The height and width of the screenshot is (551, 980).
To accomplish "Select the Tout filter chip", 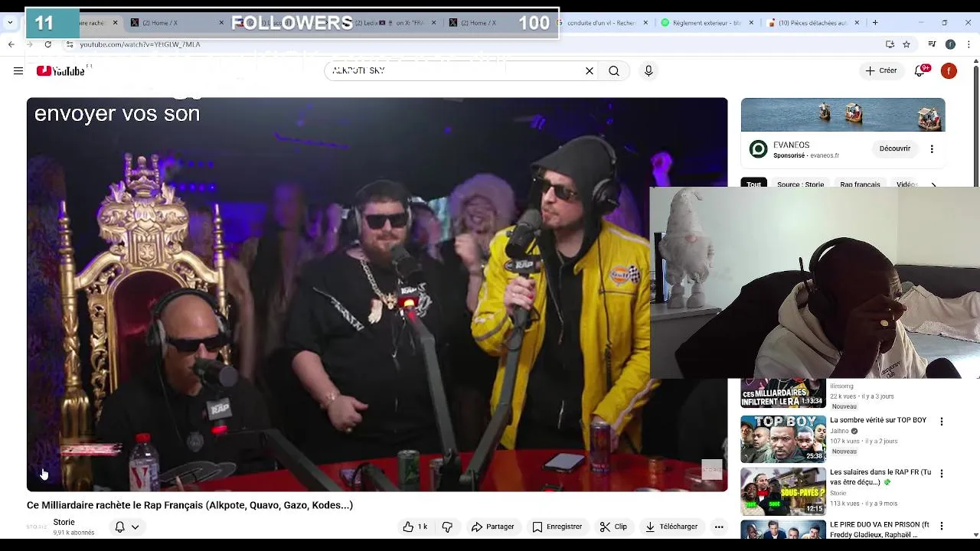I will pyautogui.click(x=754, y=184).
